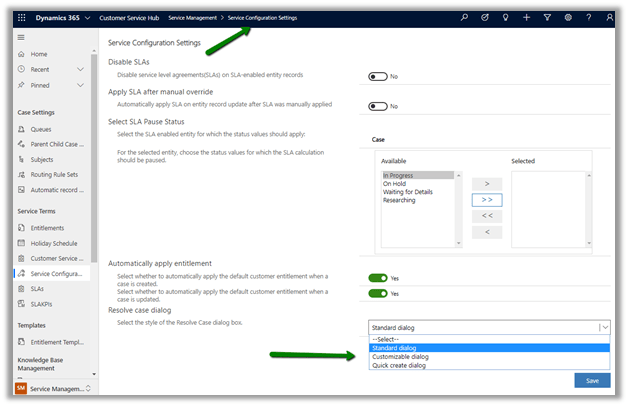Toggle Apply SLA after manual override
The image size is (628, 406).
click(378, 106)
